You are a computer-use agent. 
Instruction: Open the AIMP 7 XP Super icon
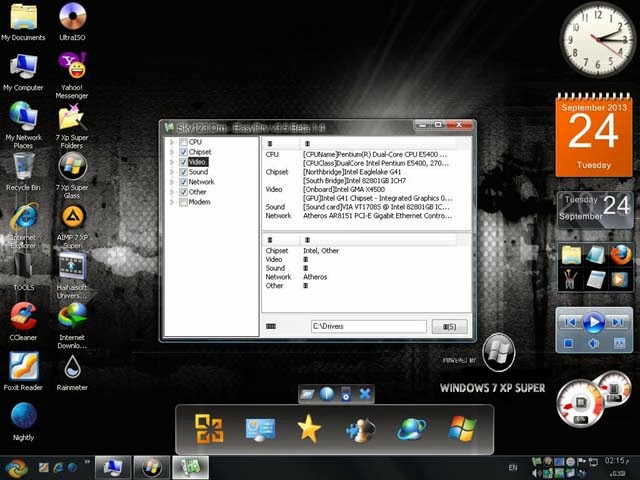pyautogui.click(x=72, y=227)
